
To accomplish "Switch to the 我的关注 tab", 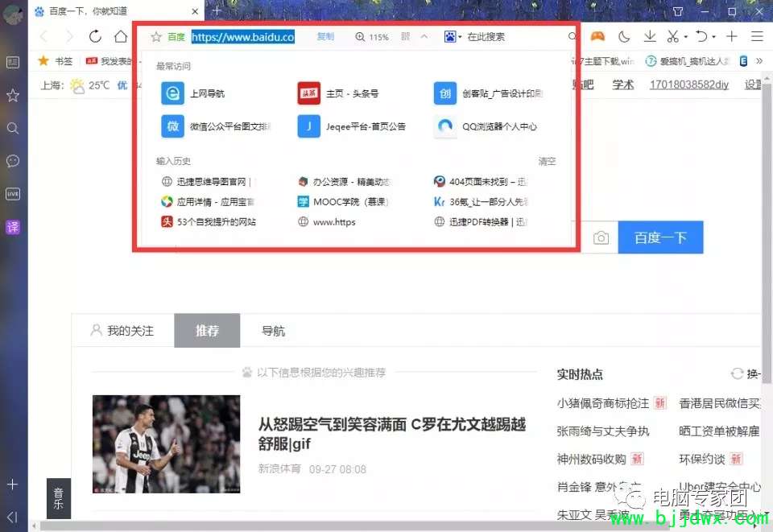I will [x=122, y=331].
